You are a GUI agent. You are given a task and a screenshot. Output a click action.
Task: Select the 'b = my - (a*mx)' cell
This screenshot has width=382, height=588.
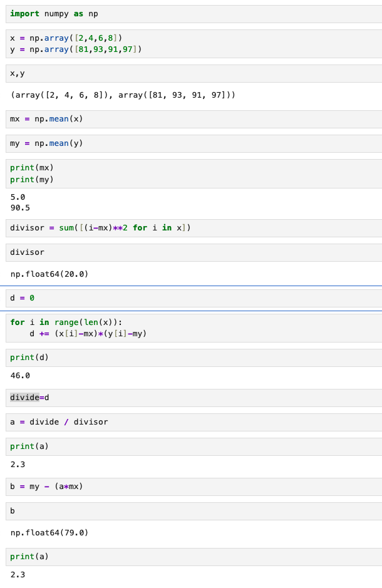194,487
